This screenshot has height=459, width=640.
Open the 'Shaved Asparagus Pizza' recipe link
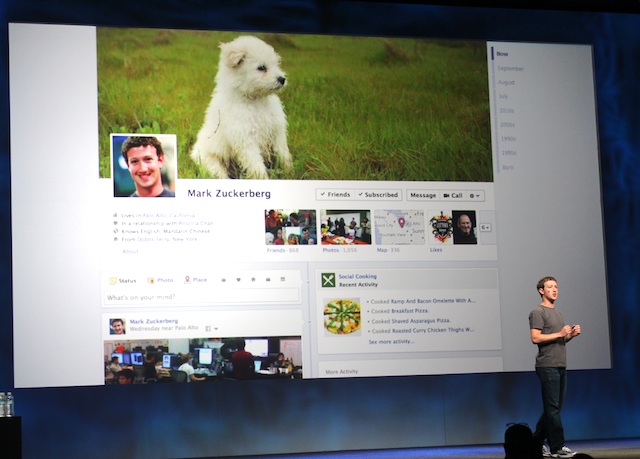pyautogui.click(x=421, y=321)
